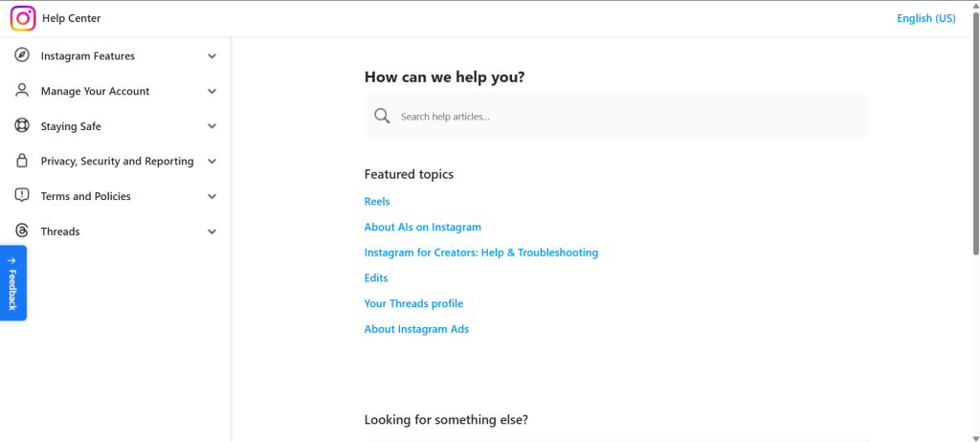The image size is (980, 442).
Task: Expand the Instagram Features chevron
Action: click(x=212, y=56)
